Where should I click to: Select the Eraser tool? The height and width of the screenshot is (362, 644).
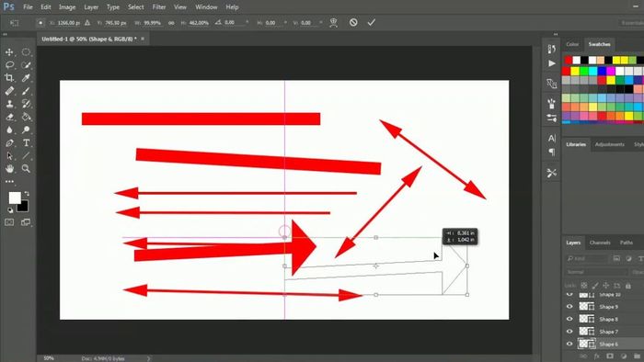click(9, 117)
